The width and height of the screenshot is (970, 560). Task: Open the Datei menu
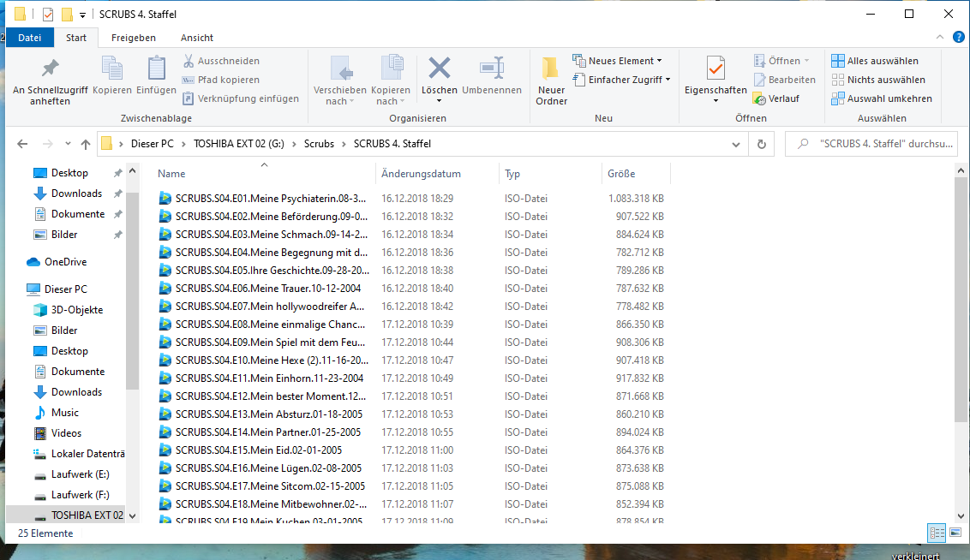click(x=30, y=38)
